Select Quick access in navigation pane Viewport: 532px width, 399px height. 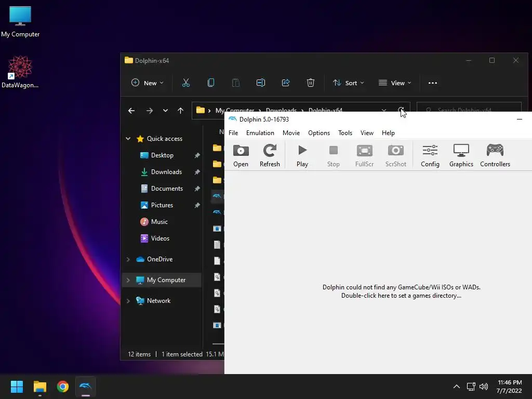[165, 139]
